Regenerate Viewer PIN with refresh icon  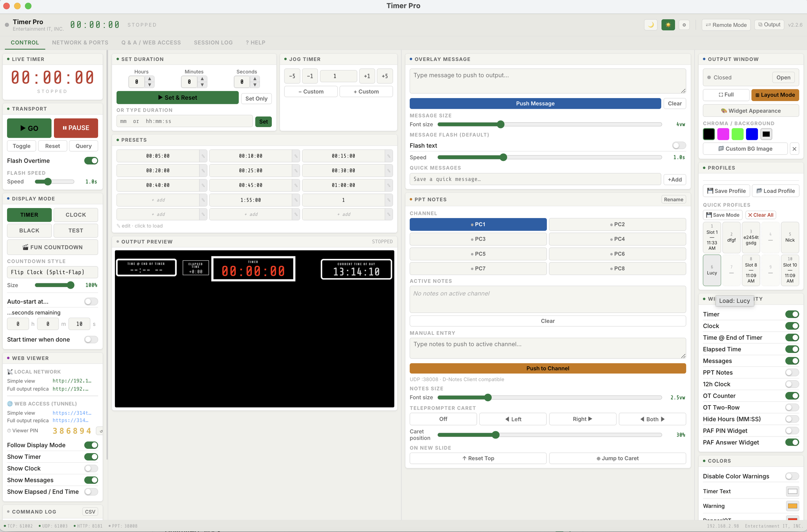(x=100, y=431)
